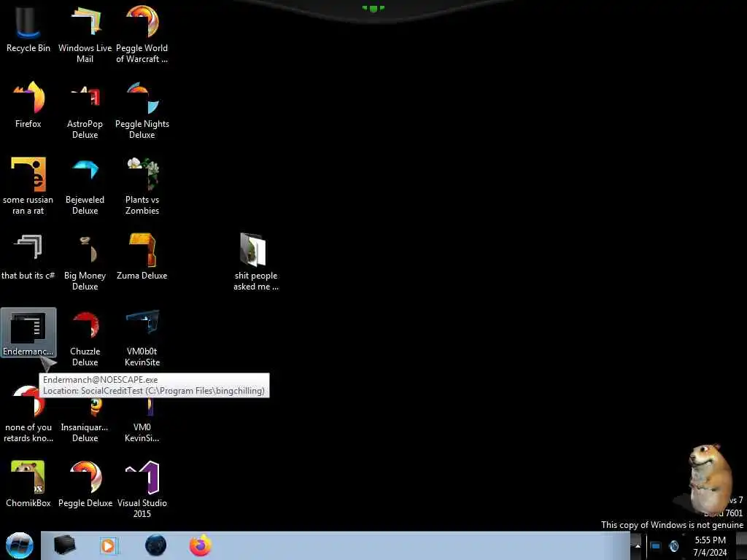Select Visual Studio 2015 shortcut

pos(142,489)
